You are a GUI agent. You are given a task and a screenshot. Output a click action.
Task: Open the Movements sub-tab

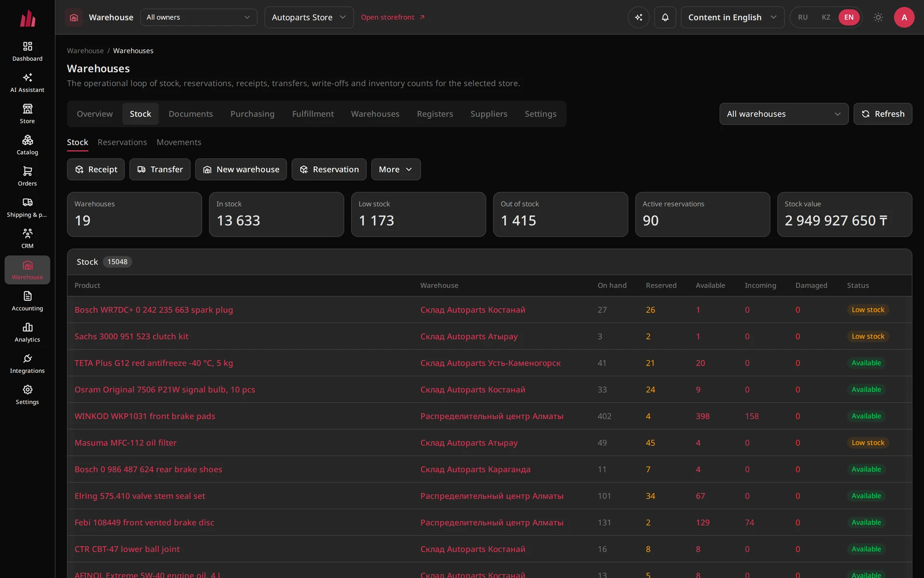coord(179,143)
